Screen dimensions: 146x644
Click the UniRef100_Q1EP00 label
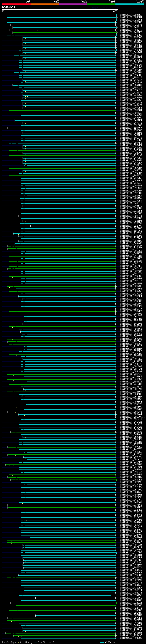131,226
